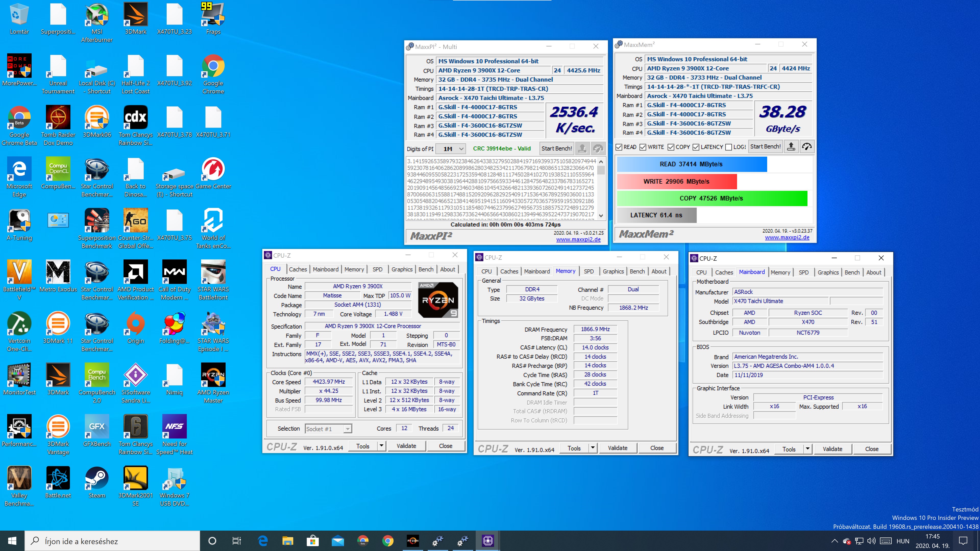Open Microsoft Edge desktop icon
The image size is (980, 551).
click(19, 178)
